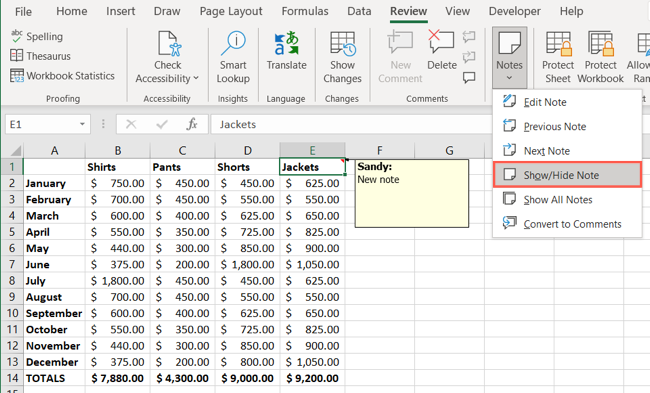
Task: Select the September row label
Action: click(x=54, y=313)
